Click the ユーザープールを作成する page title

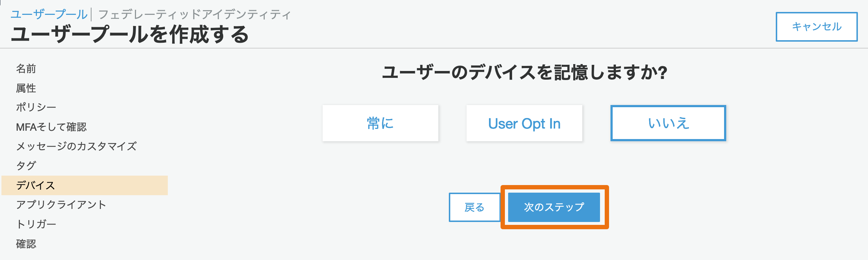[130, 35]
